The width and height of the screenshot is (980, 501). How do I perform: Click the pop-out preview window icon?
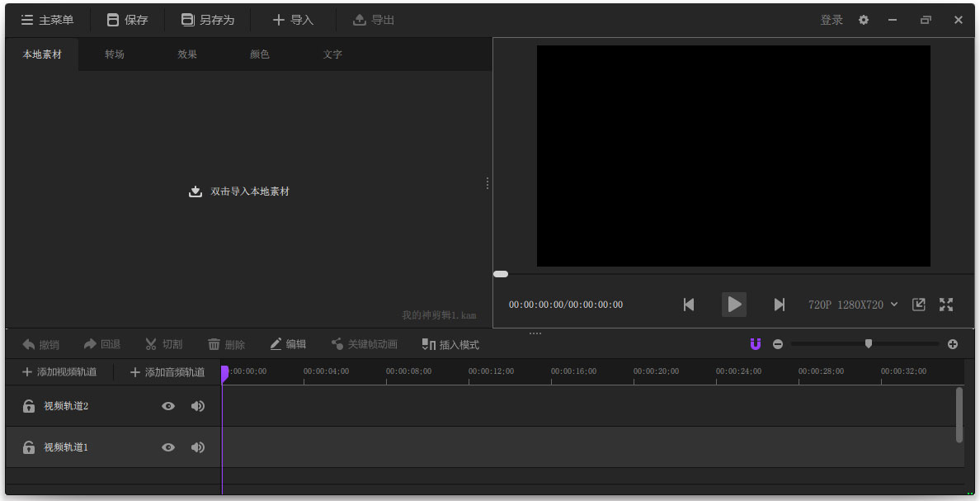point(918,305)
